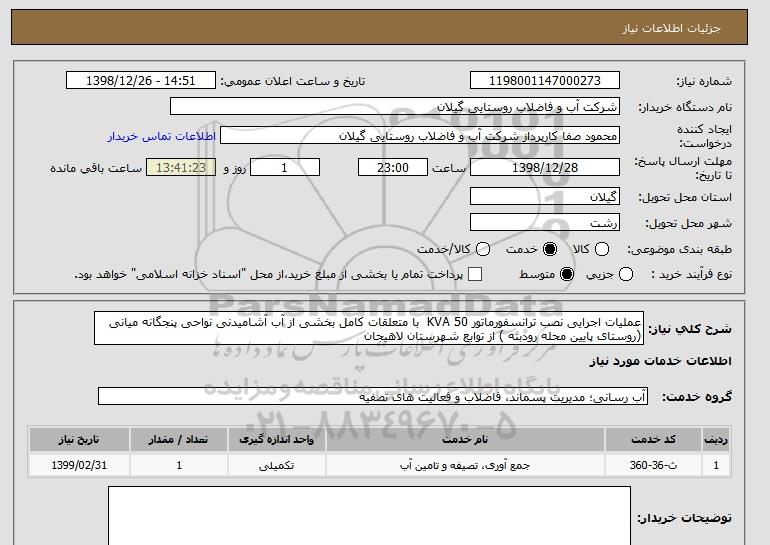
Task: Click the announcement date field 1398/12/26 - 14:51
Action: coord(141,81)
